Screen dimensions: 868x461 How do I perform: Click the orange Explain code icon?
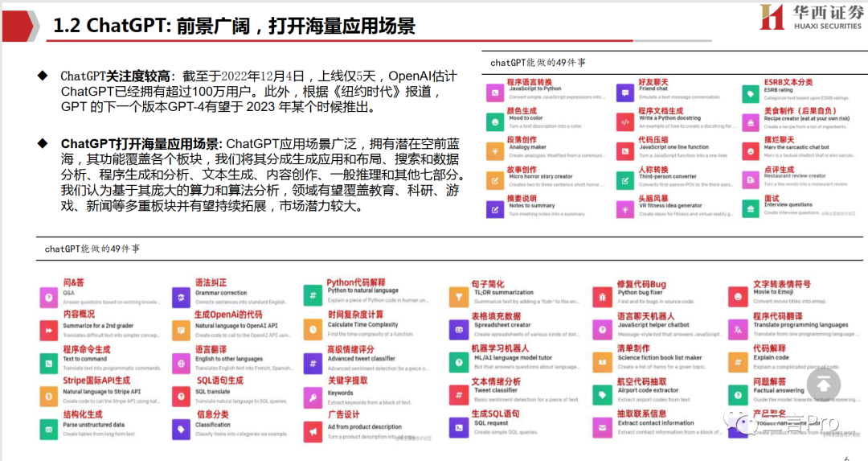(x=737, y=362)
